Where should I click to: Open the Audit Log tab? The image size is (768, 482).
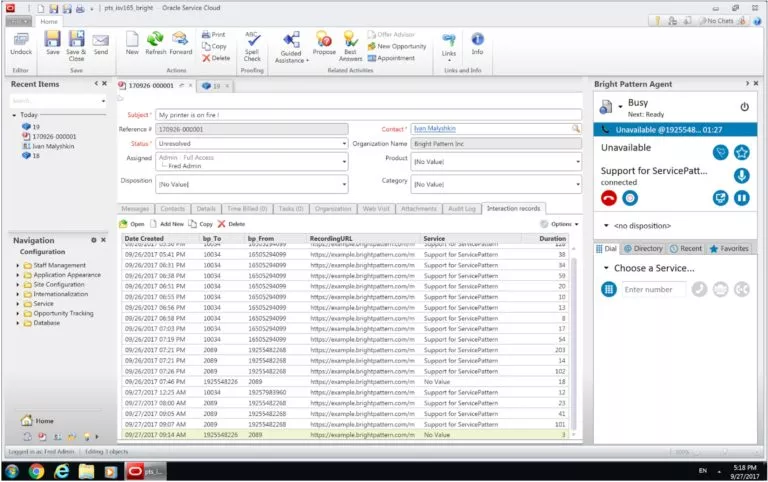[461, 209]
